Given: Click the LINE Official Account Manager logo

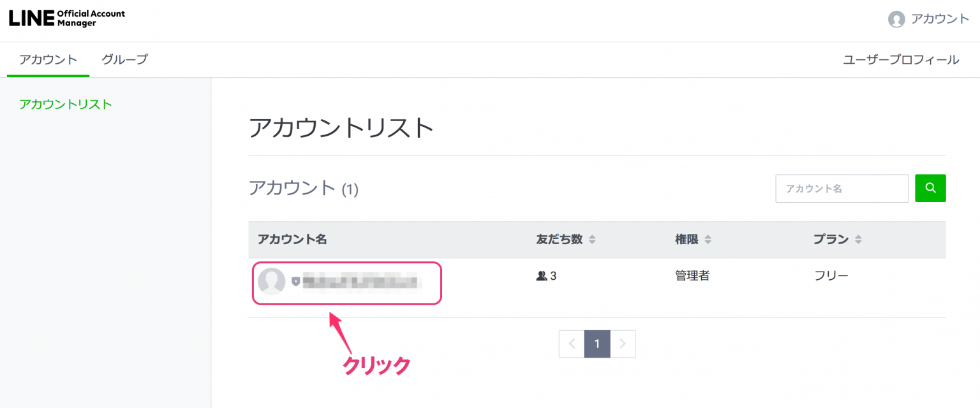Looking at the screenshot, I should click(67, 18).
